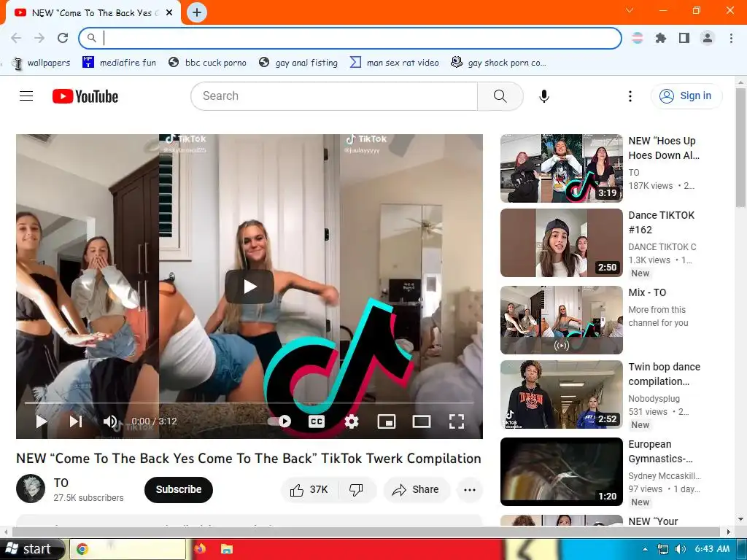Click Nobodysplug channel name
Viewport: 747px width, 560px height.
654,399
